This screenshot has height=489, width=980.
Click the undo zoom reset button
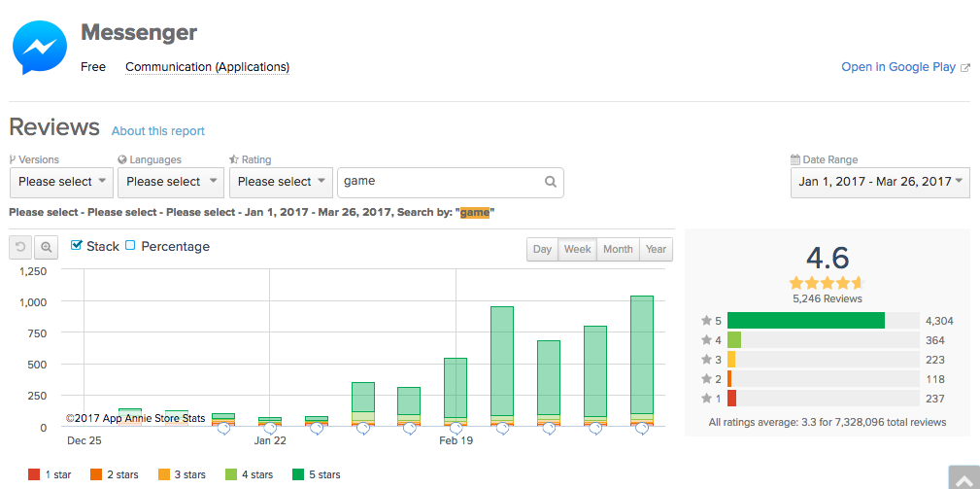click(20, 247)
